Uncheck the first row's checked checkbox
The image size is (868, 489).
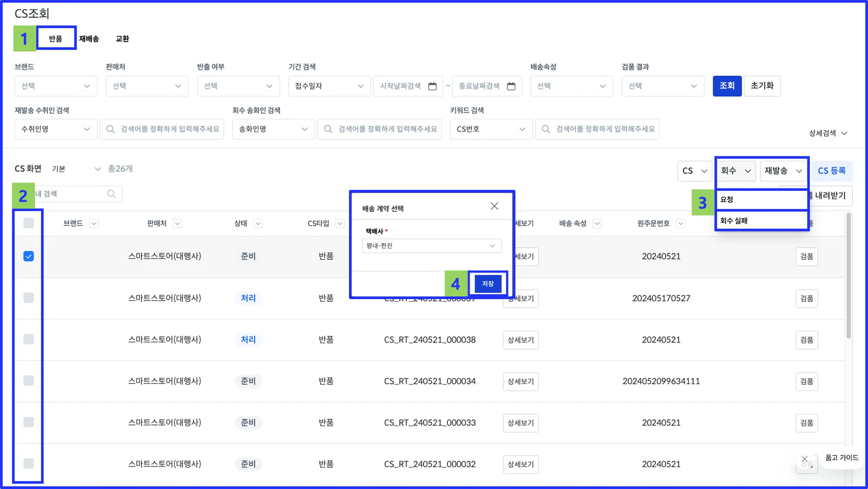tap(29, 256)
